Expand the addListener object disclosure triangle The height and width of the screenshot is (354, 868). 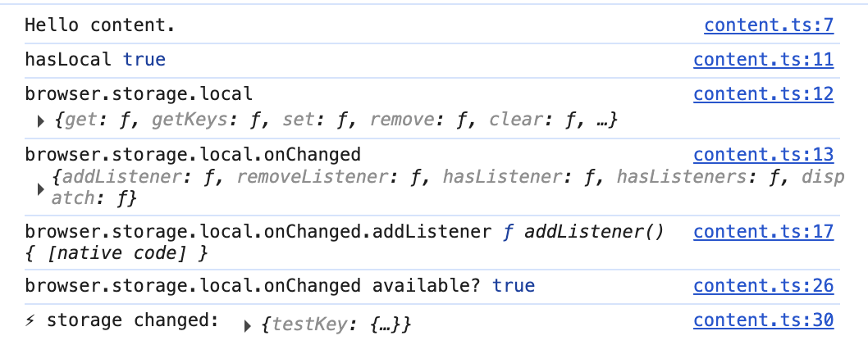42,188
